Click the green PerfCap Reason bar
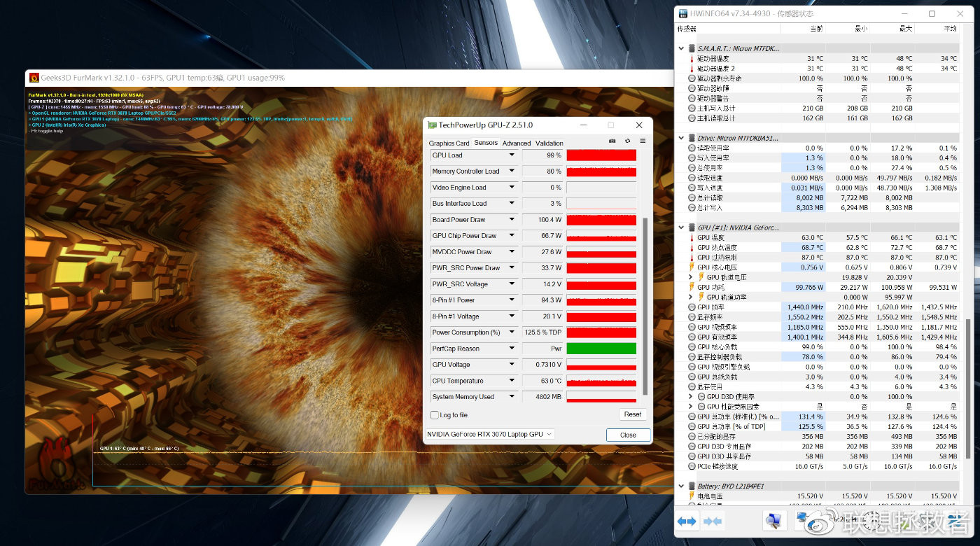The height and width of the screenshot is (546, 980). 601,349
